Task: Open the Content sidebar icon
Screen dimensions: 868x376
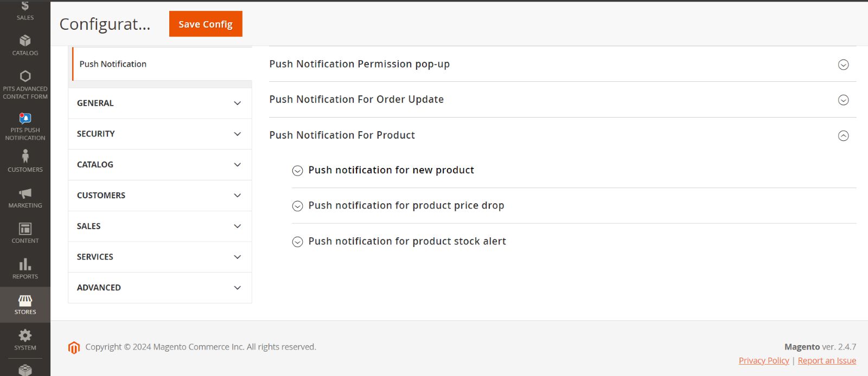Action: pyautogui.click(x=25, y=229)
